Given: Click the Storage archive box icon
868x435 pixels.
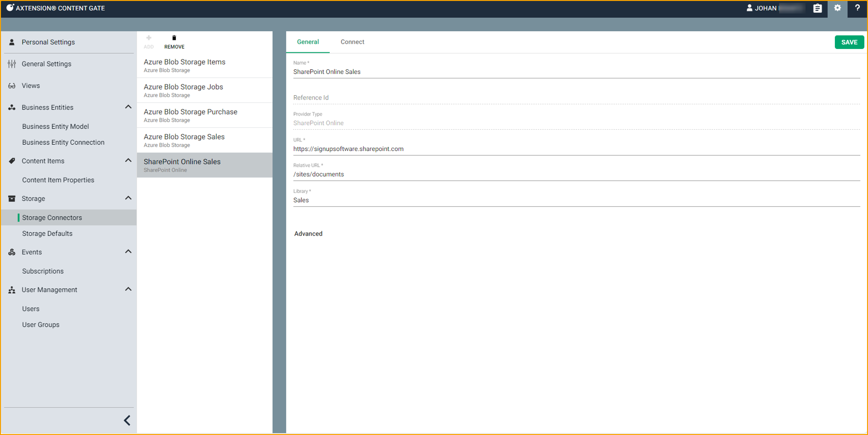Looking at the screenshot, I should (x=12, y=199).
